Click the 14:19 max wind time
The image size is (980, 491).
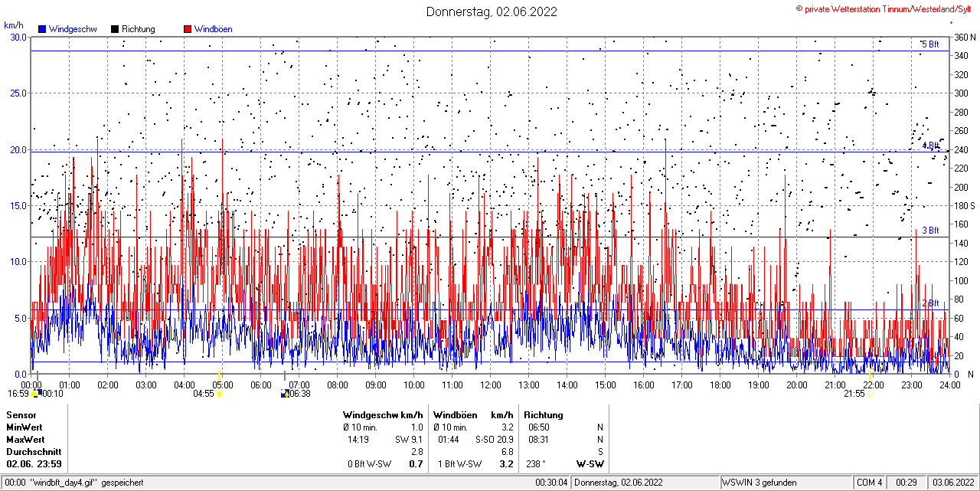click(358, 440)
